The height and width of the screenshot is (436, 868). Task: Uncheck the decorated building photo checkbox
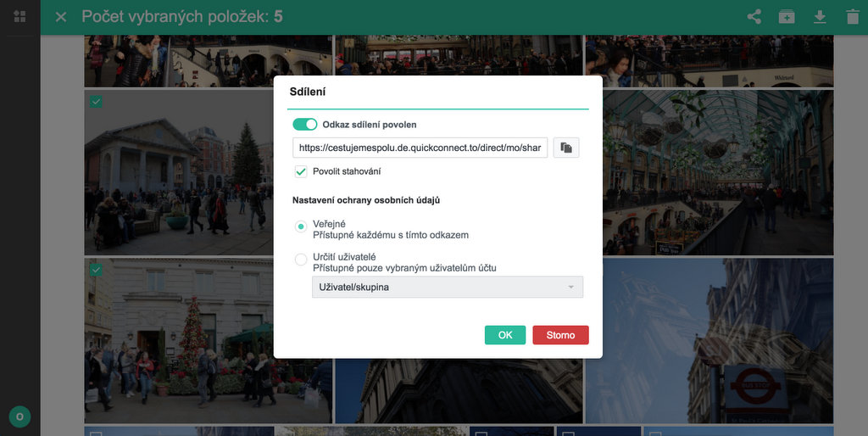click(97, 270)
